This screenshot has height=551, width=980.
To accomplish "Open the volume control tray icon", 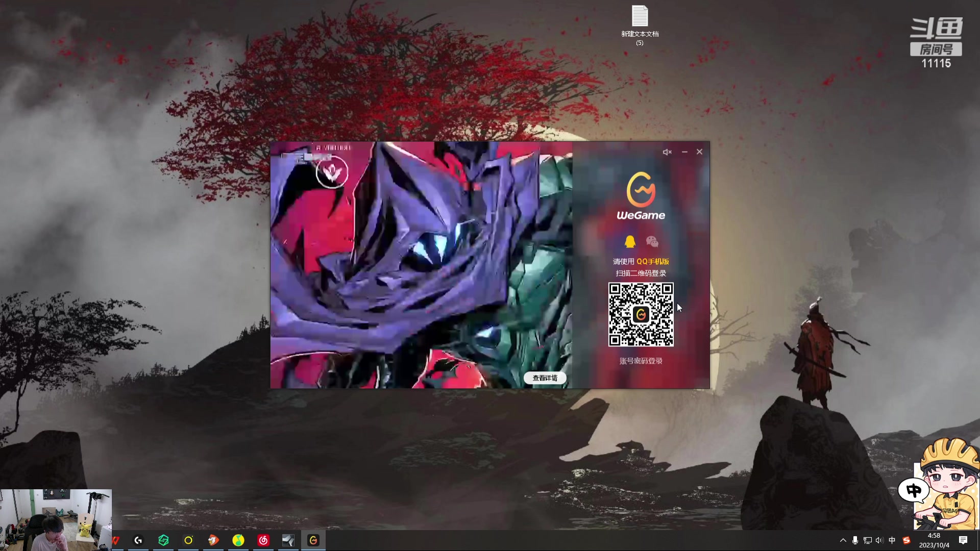I will [x=879, y=540].
